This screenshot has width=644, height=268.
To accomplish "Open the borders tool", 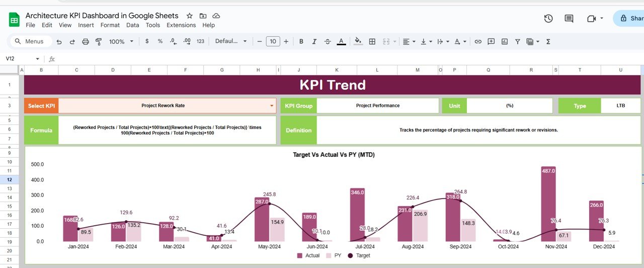I will click(x=372, y=41).
